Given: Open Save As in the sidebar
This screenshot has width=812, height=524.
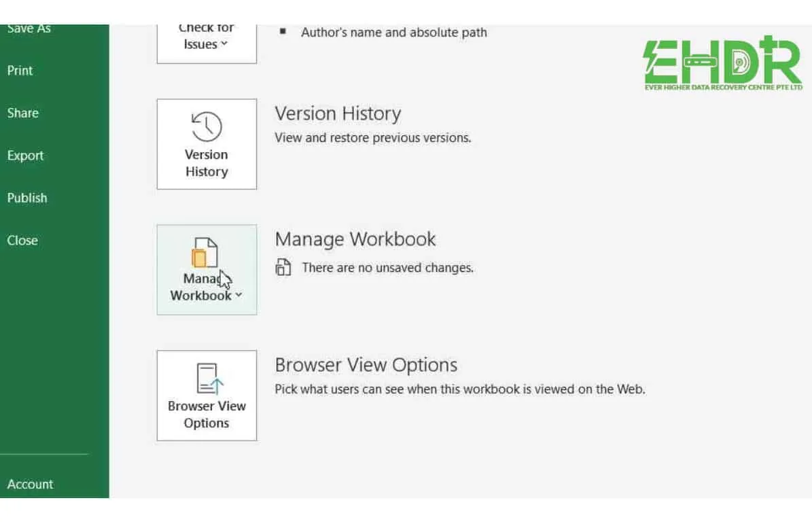Looking at the screenshot, I should pyautogui.click(x=29, y=29).
